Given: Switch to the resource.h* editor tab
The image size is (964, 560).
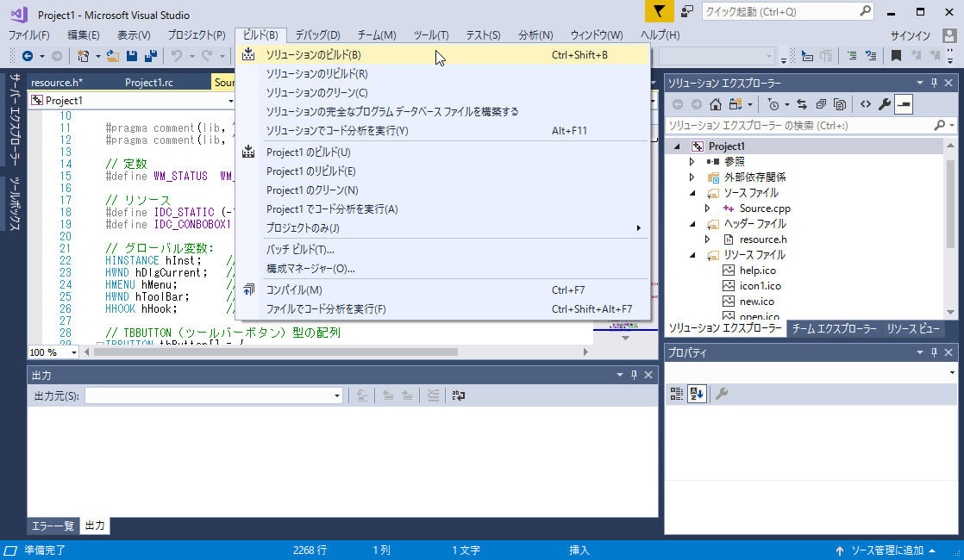Looking at the screenshot, I should click(57, 83).
